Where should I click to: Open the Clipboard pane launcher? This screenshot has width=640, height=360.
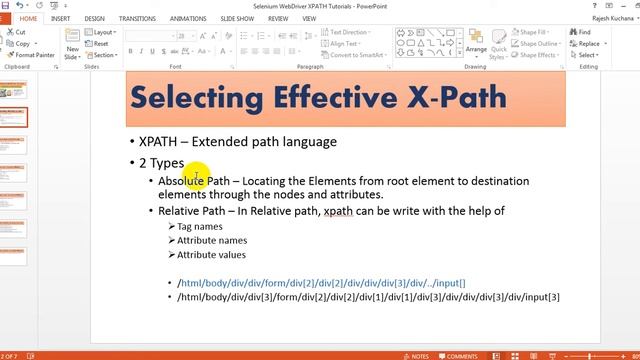(x=56, y=67)
